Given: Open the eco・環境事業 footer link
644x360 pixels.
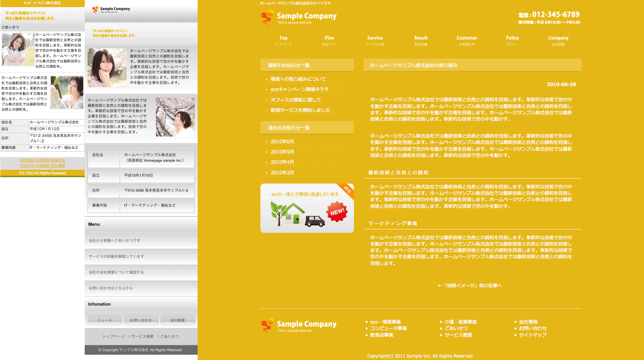Looking at the screenshot, I should 385,322.
